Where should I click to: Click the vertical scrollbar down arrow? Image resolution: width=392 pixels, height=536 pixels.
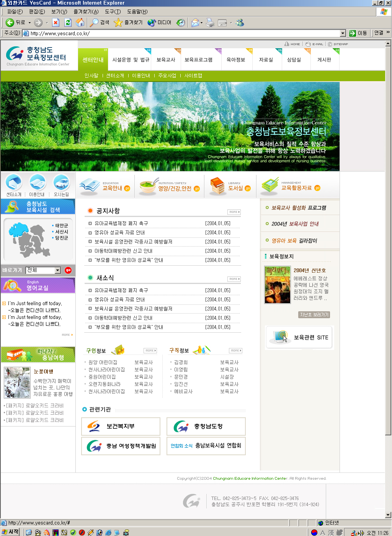point(388,515)
